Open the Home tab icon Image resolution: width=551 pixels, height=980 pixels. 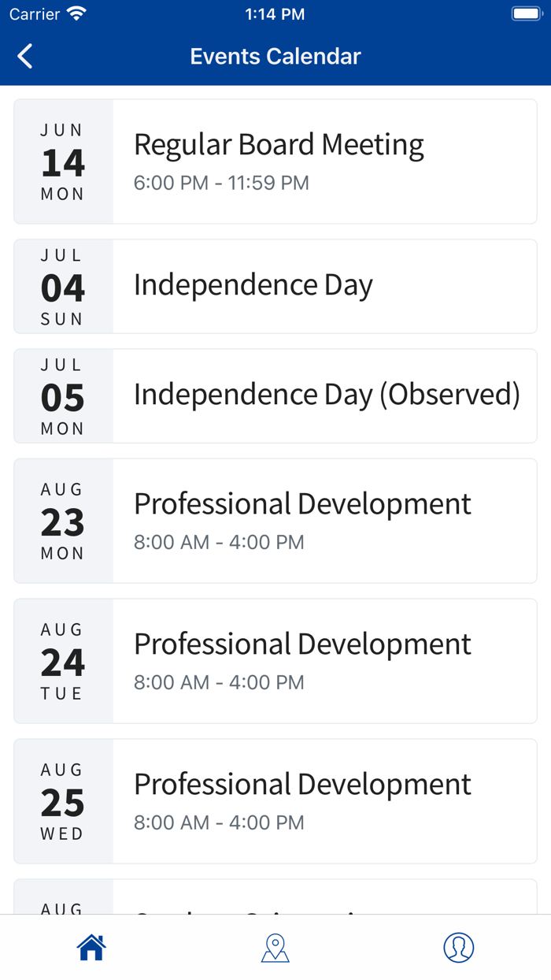91,947
